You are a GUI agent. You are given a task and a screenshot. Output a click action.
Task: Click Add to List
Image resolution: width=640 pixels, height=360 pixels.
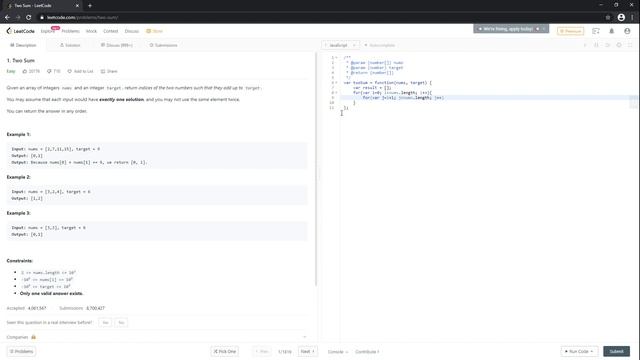[80, 71]
